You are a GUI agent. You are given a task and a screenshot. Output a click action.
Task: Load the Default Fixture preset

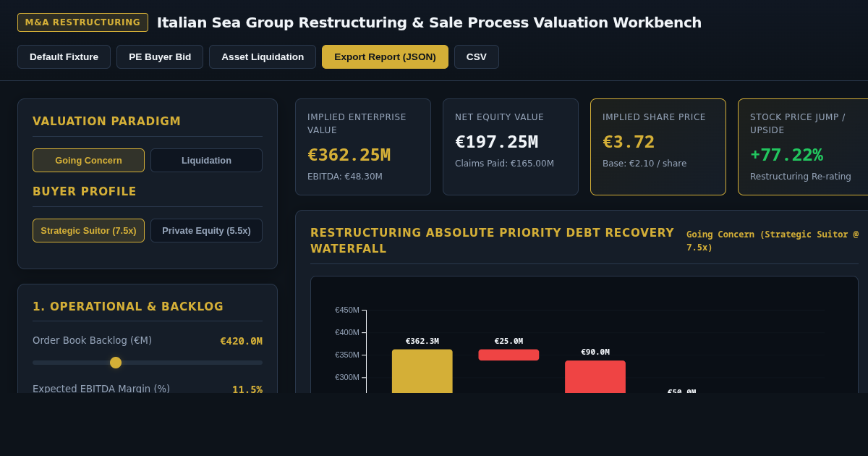click(64, 57)
